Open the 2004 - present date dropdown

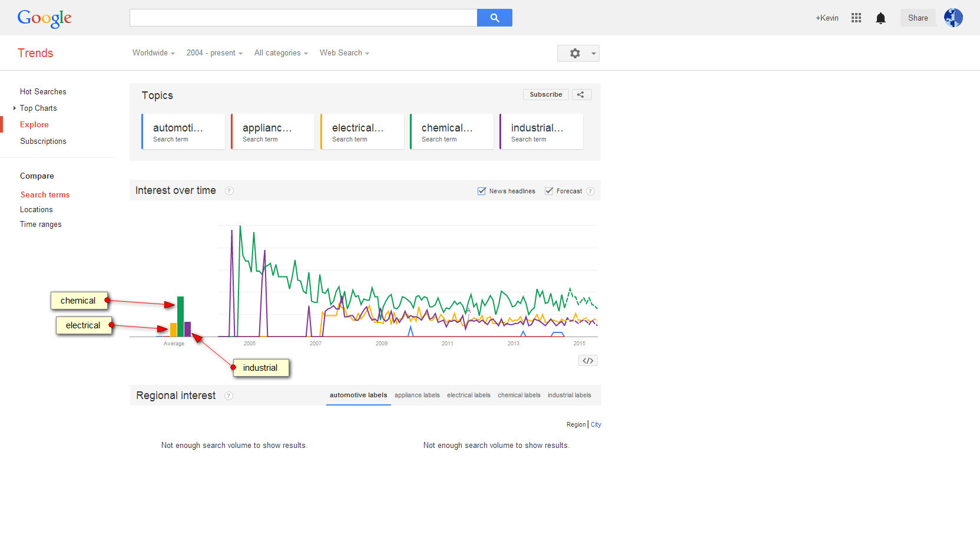[214, 53]
